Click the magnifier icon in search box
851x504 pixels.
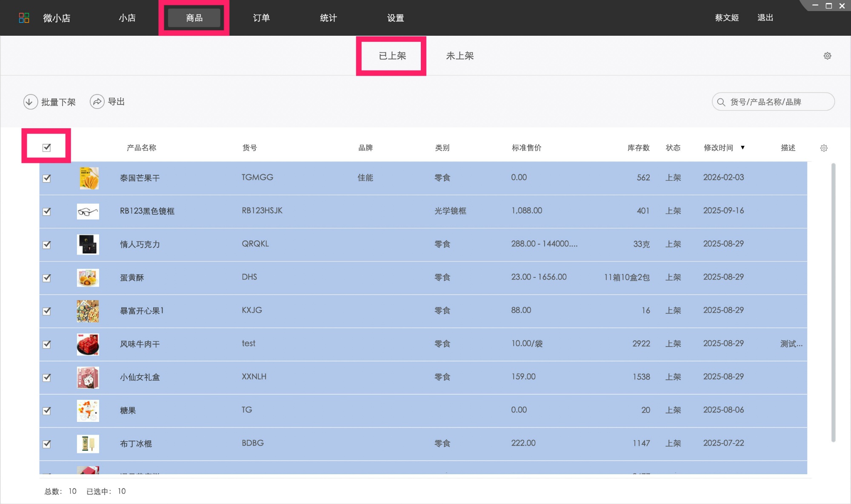(721, 102)
